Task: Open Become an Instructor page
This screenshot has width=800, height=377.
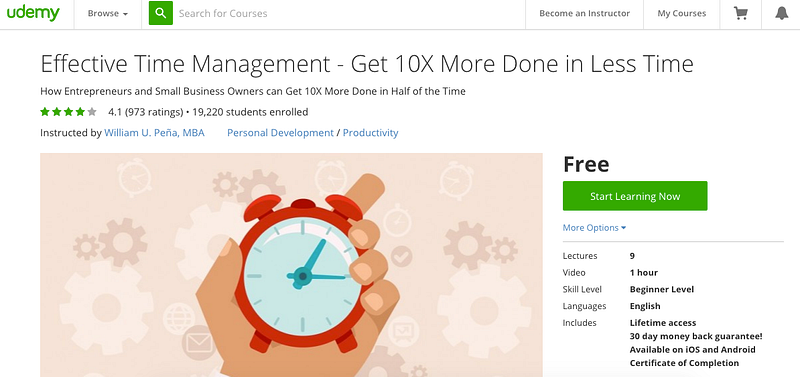Action: [584, 14]
